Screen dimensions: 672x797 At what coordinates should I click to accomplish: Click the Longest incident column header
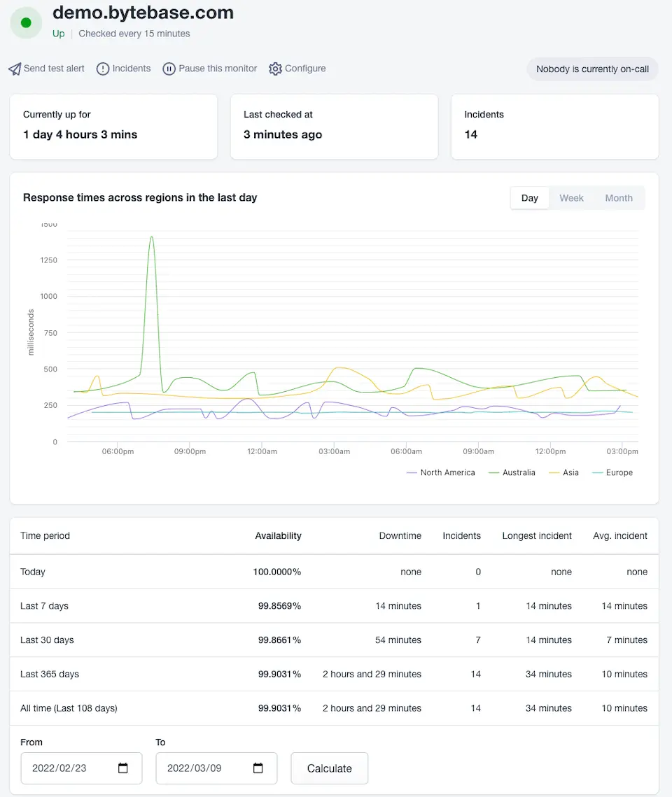click(x=537, y=536)
